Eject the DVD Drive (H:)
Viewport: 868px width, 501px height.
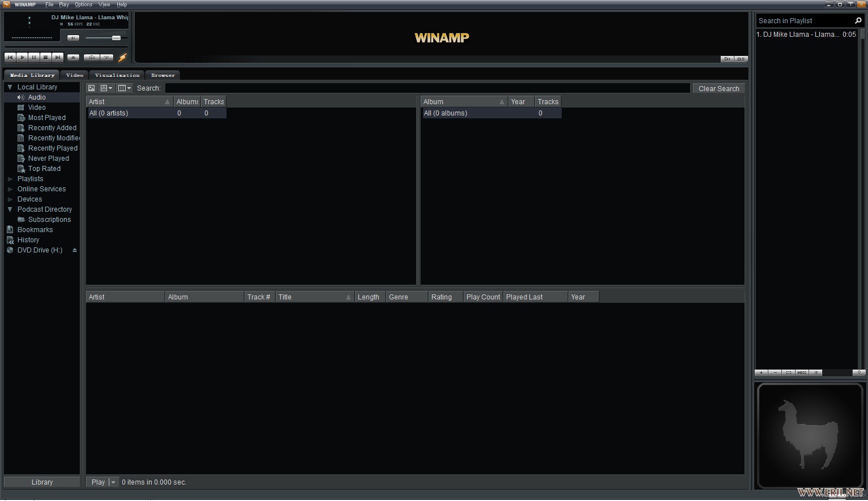point(74,250)
